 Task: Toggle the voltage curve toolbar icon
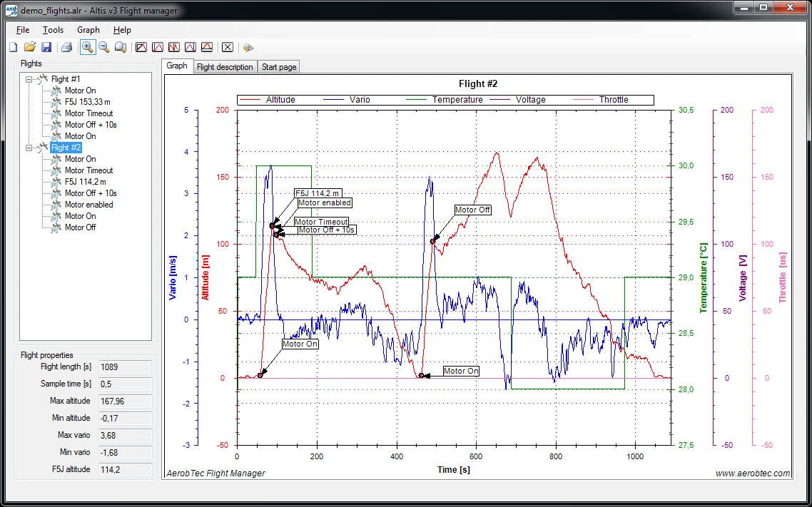point(190,47)
